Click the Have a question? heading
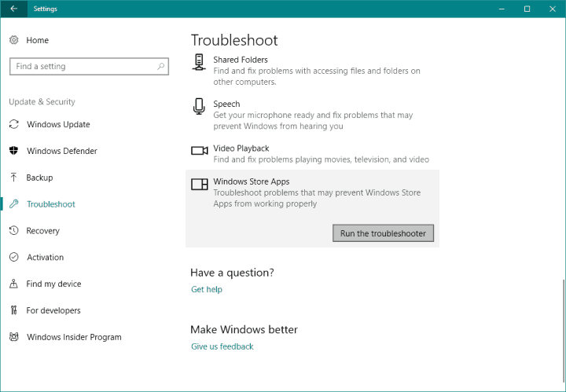The height and width of the screenshot is (392, 566). click(x=232, y=273)
